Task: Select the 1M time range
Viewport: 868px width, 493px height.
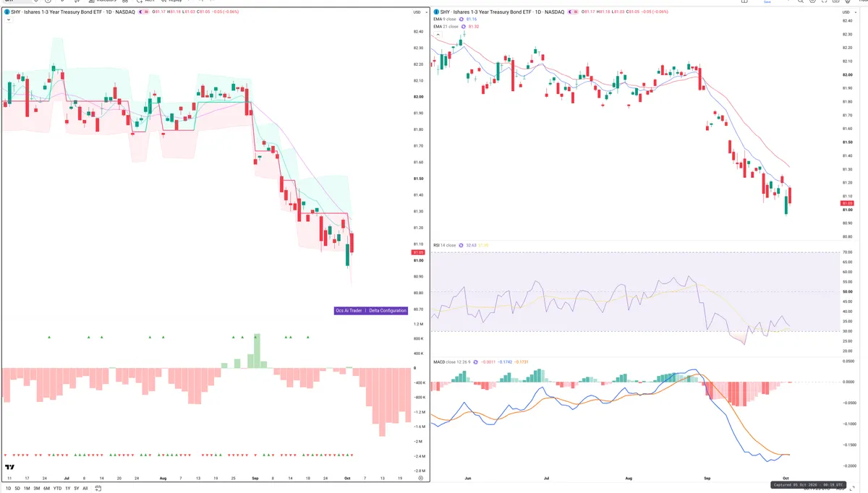Action: click(x=27, y=489)
